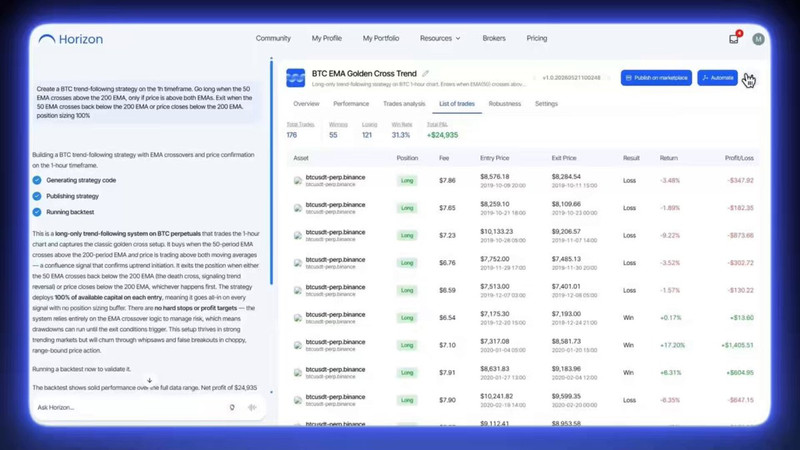Click the Long badge on $7.86 fee row
Screen dimensions: 800x450
point(407,181)
